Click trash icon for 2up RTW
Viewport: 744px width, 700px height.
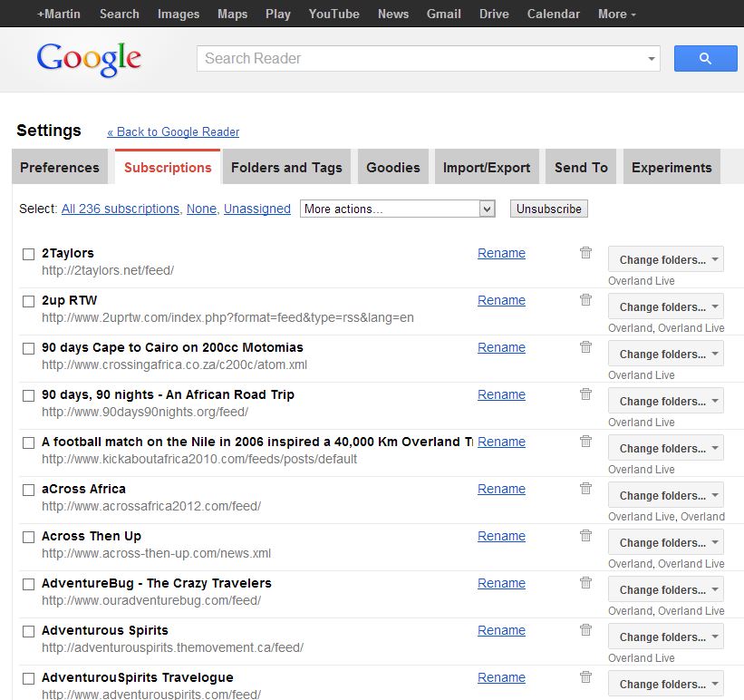tap(586, 299)
